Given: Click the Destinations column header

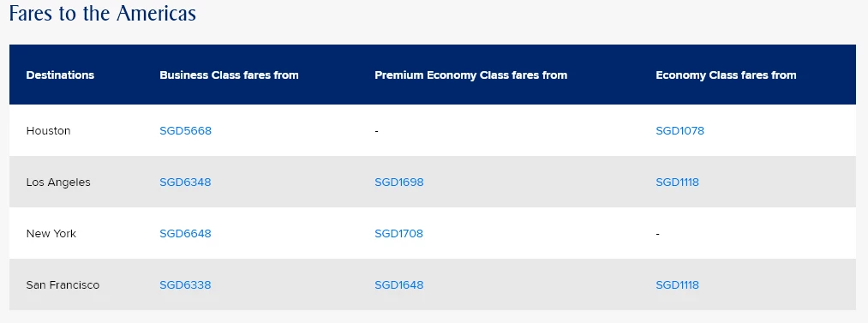Looking at the screenshot, I should point(60,75).
